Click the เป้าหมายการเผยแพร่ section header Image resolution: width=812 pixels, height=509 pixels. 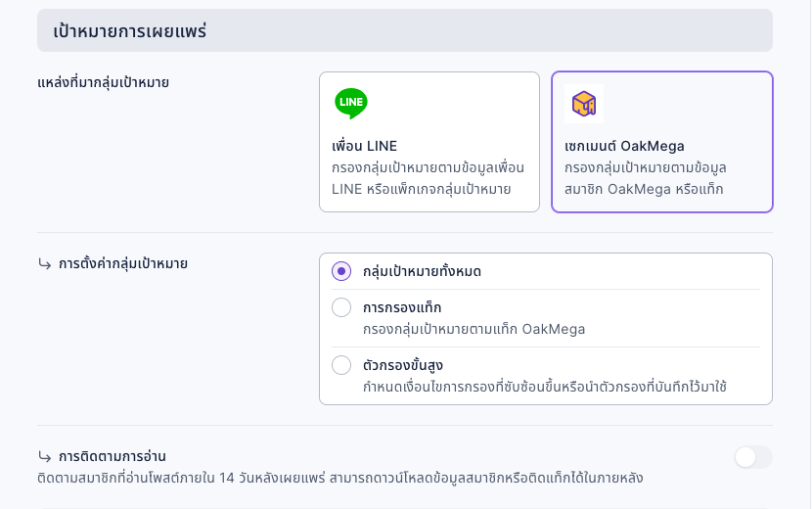[x=405, y=30]
